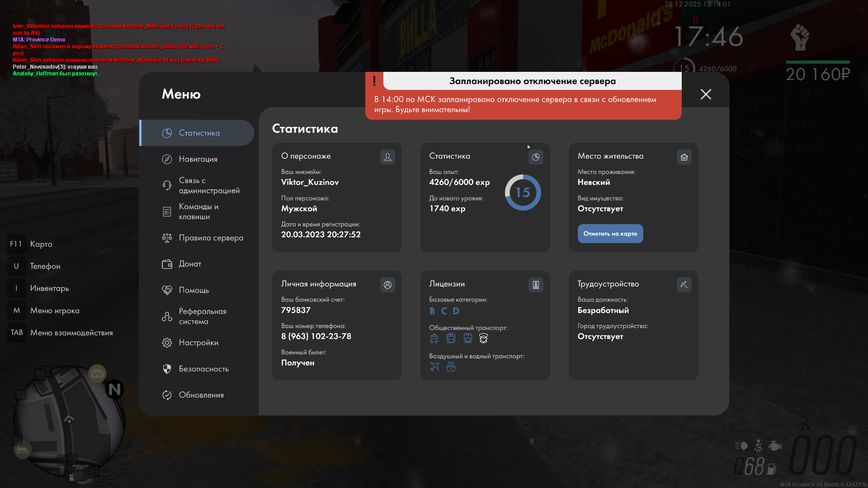Click the level 15 experience progress ring

pos(523,192)
